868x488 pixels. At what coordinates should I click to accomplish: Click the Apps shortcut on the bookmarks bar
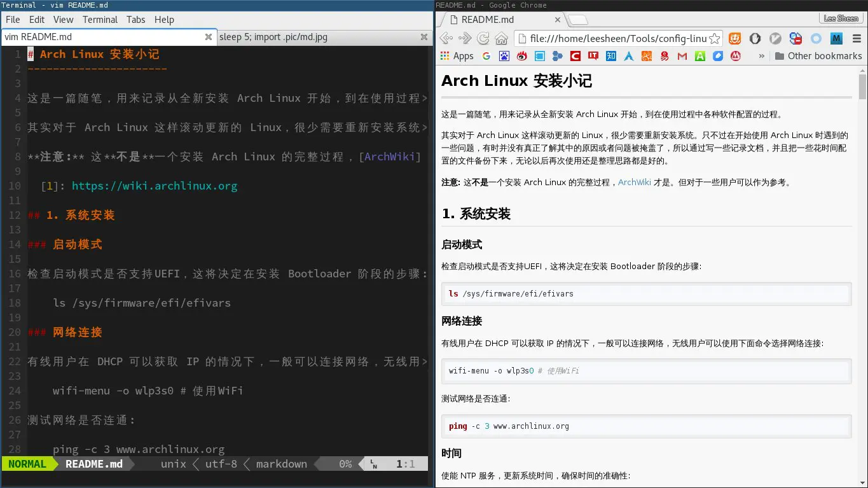pos(457,56)
